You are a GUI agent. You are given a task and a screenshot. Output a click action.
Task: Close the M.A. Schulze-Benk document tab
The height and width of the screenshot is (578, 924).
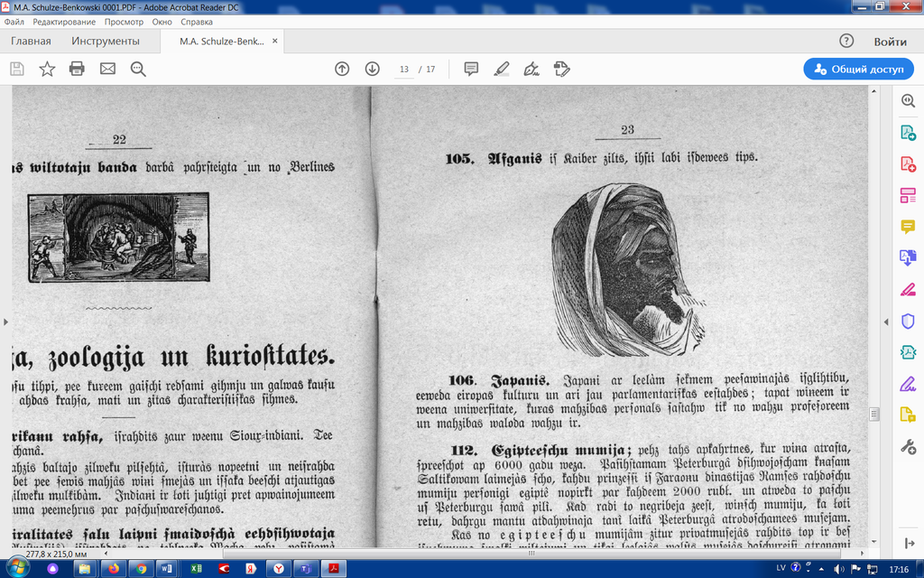pos(275,42)
